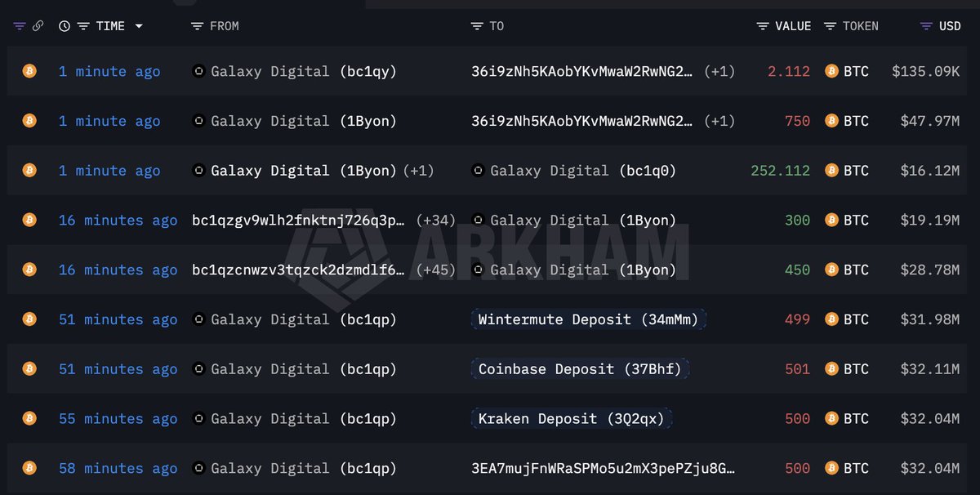Click the chain link icon in header

[38, 26]
